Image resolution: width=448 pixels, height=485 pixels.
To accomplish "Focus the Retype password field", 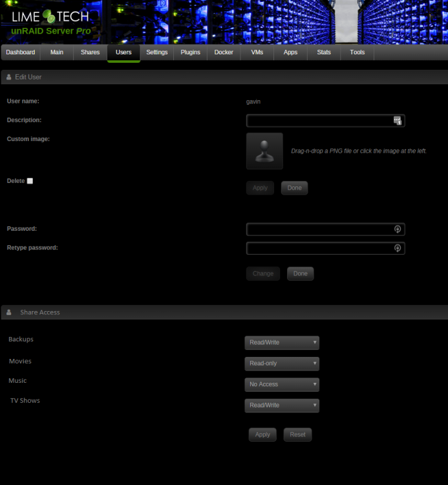I will tap(326, 248).
